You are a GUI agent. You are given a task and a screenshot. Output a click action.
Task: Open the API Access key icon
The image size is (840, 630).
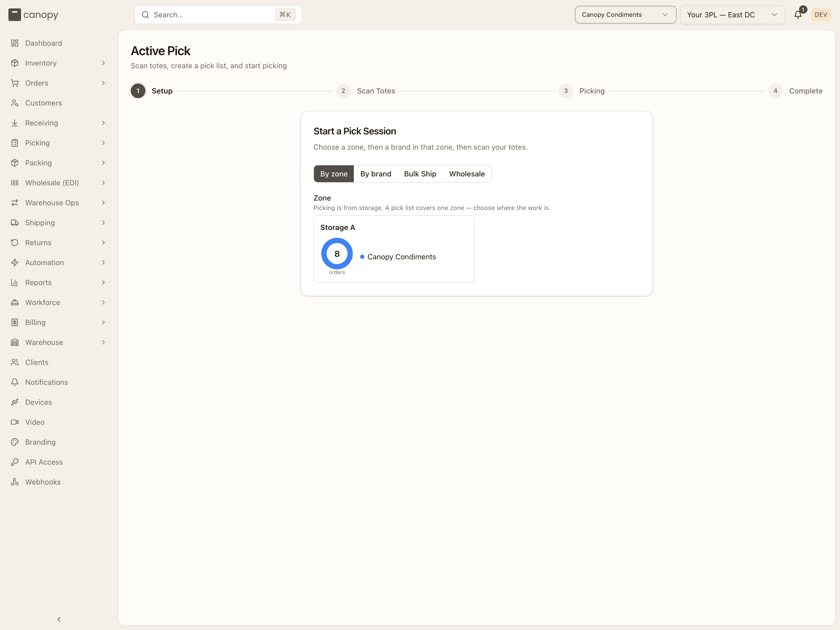14,462
